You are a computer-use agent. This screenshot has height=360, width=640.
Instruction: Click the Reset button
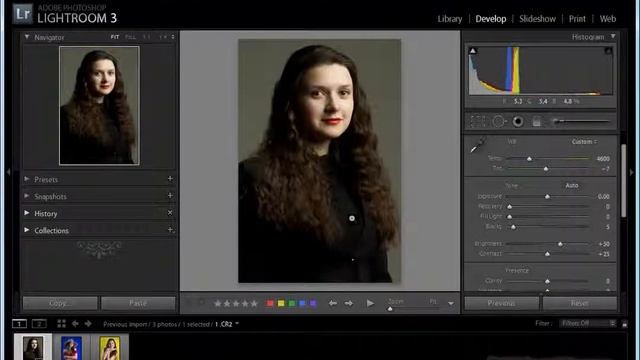(x=580, y=303)
